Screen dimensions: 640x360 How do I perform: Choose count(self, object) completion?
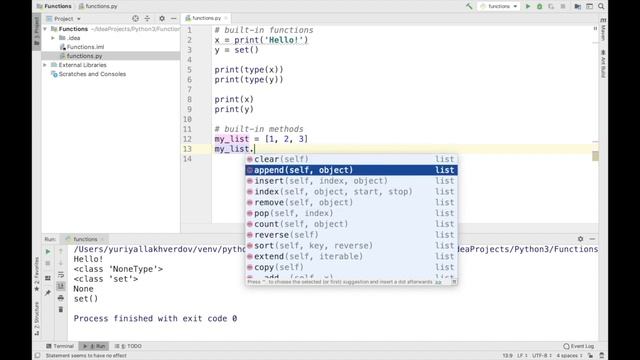click(x=351, y=224)
